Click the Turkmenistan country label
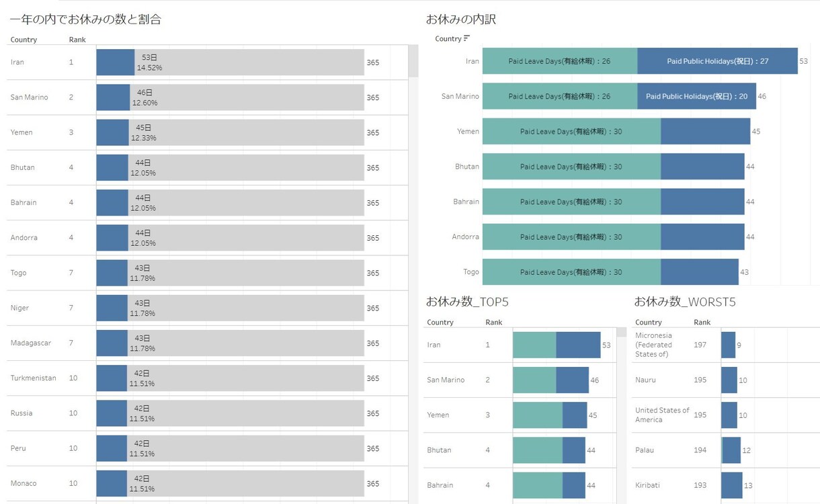 coord(34,378)
